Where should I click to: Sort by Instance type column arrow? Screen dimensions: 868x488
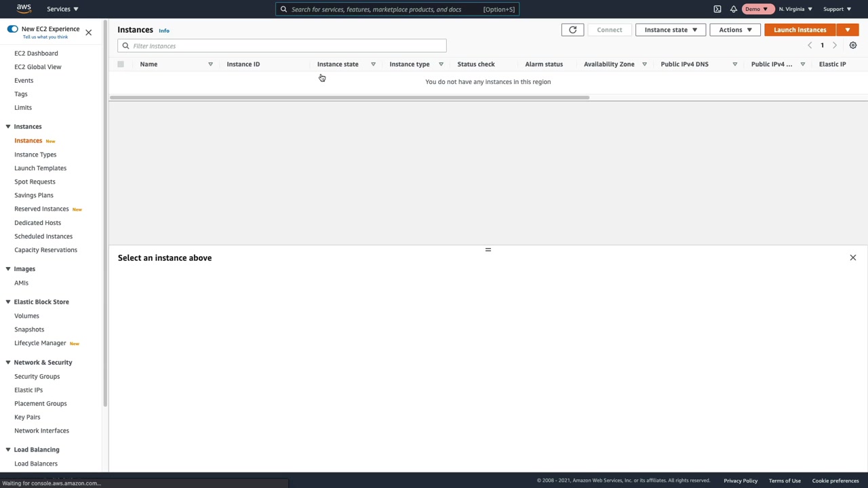[x=441, y=64]
